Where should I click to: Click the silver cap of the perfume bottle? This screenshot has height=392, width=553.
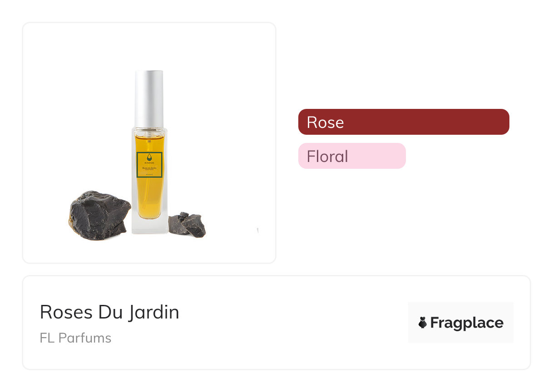point(149,98)
